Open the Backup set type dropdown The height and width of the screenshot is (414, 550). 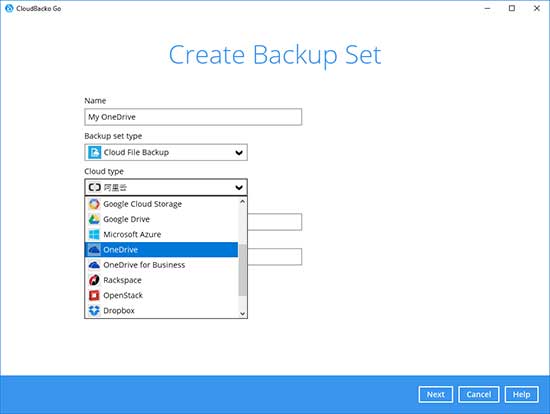166,152
